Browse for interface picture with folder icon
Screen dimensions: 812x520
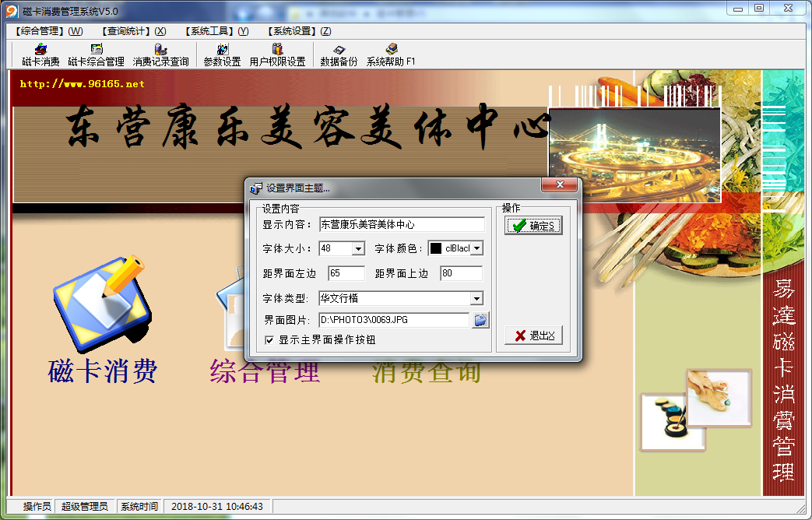tap(480, 320)
